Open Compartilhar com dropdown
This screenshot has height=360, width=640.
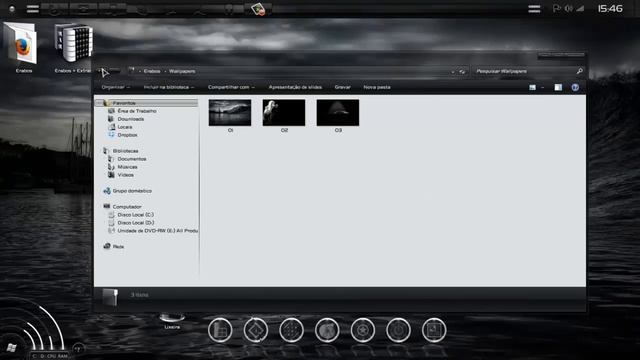pos(231,87)
